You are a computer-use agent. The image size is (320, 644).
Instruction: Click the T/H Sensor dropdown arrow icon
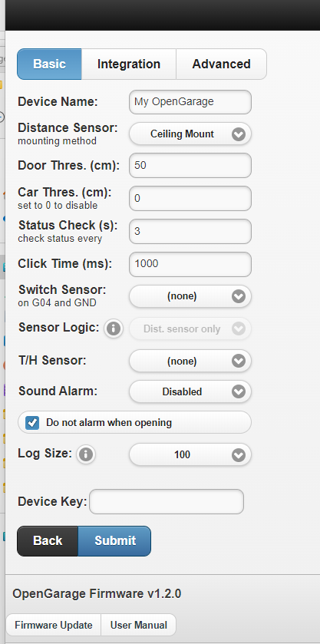(239, 361)
